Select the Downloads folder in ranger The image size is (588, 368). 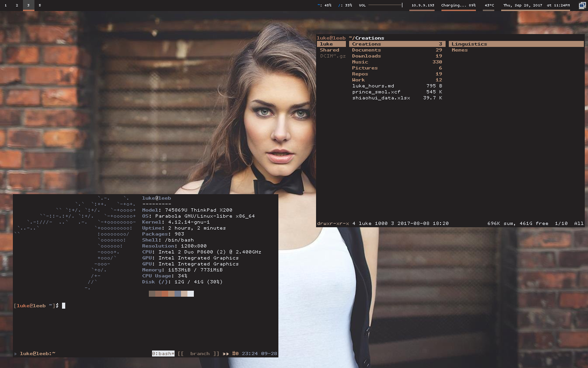[366, 56]
